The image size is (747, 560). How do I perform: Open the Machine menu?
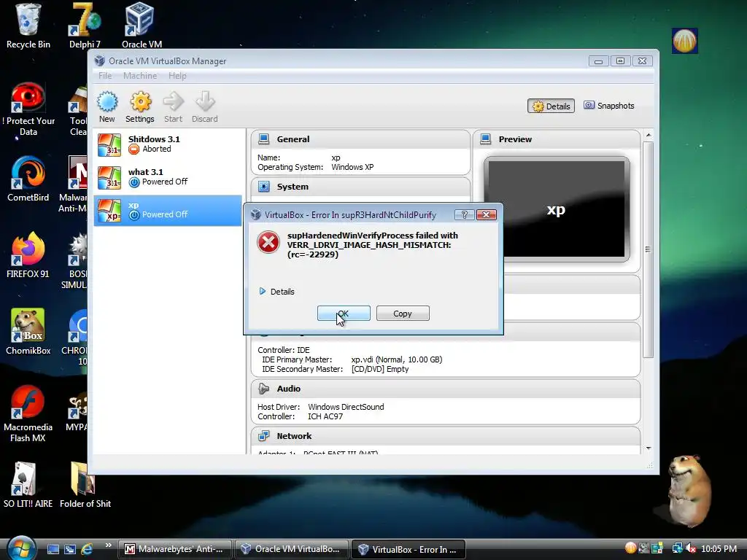[140, 76]
